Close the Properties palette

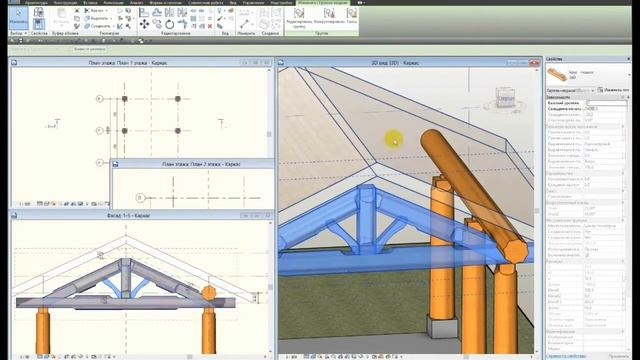[x=628, y=59]
